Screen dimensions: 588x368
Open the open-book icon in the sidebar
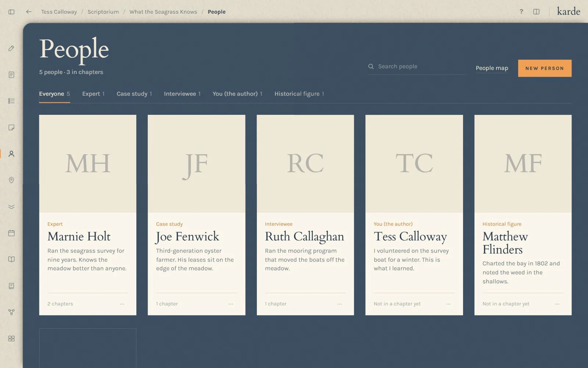click(11, 259)
